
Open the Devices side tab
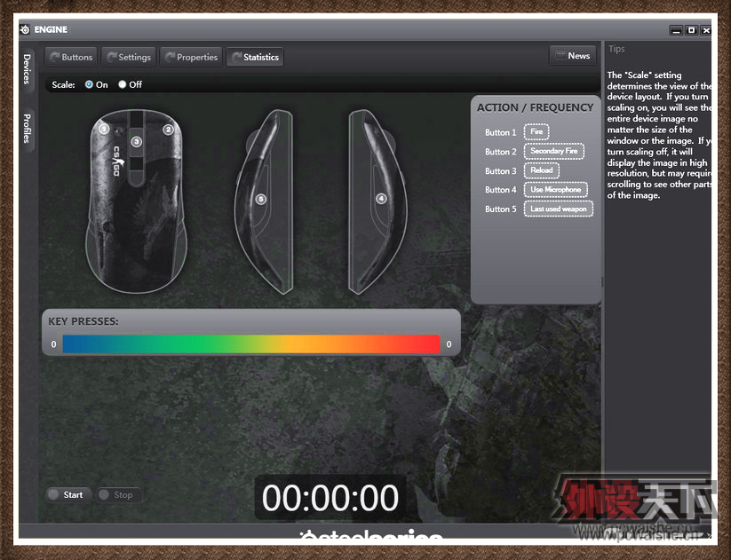[x=27, y=69]
